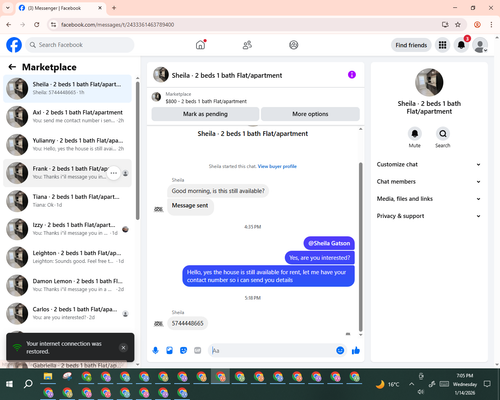The width and height of the screenshot is (500, 400).
Task: Open notifications bell with badge
Action: coord(461,45)
